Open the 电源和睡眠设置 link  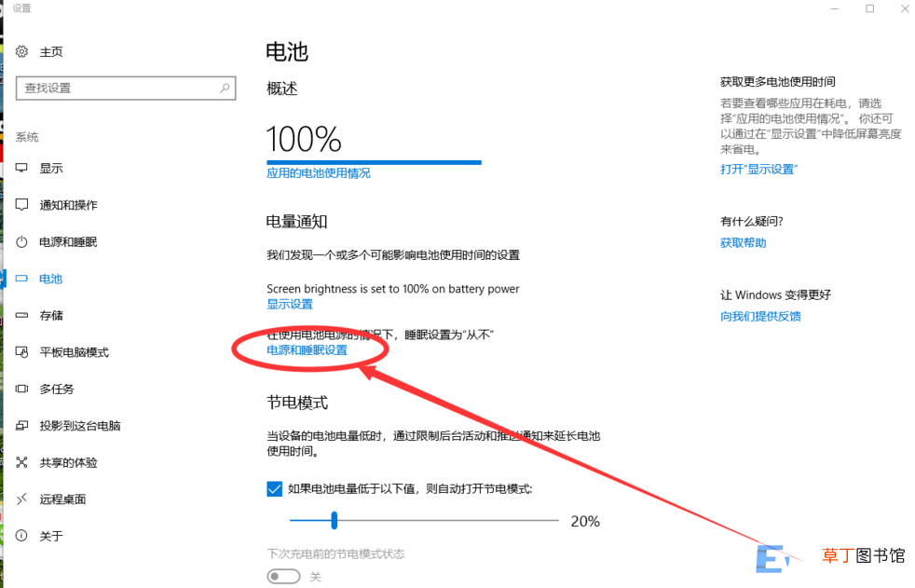coord(307,350)
